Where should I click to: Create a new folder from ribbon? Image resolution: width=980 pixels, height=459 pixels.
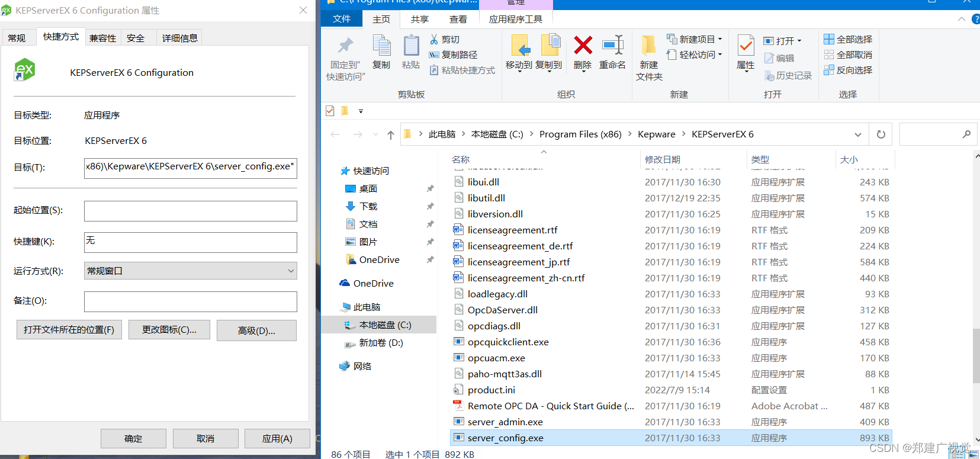(x=649, y=57)
